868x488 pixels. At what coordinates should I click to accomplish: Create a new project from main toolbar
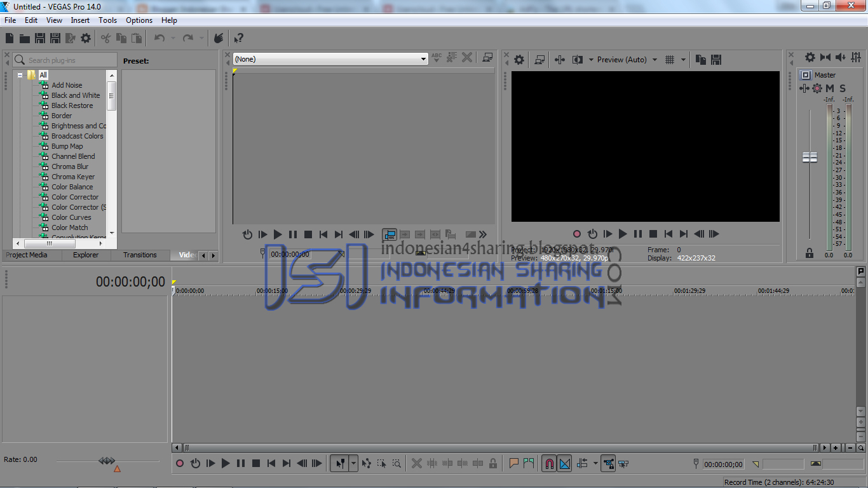pos(10,39)
